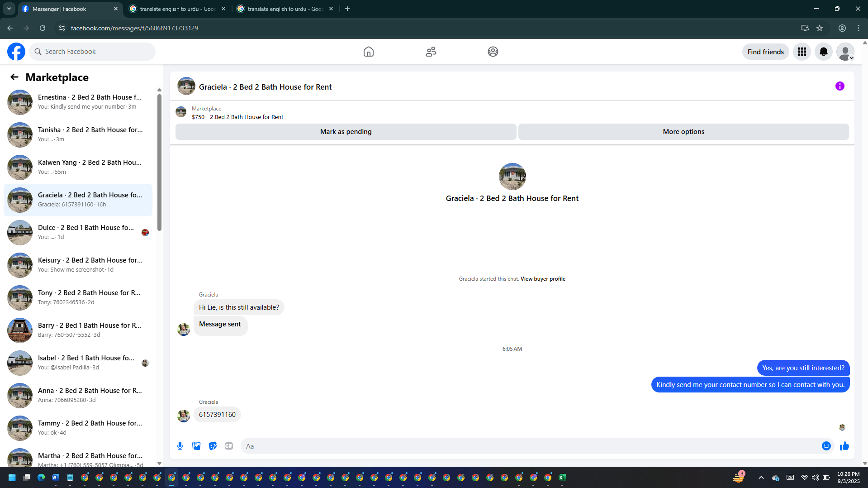This screenshot has width=868, height=488.
Task: Open More options for the listing
Action: [x=683, y=132]
